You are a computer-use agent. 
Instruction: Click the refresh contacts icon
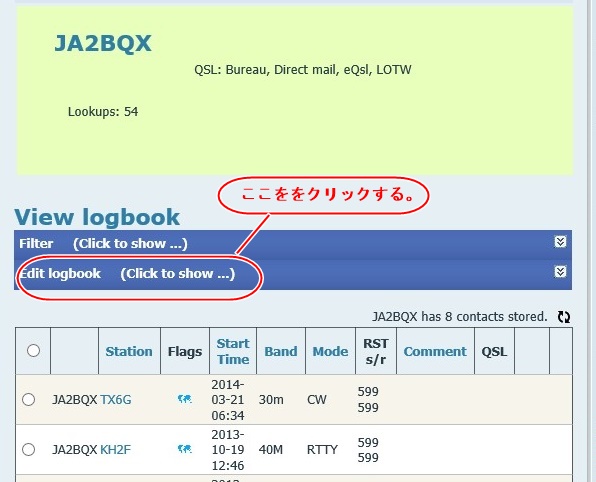[564, 317]
